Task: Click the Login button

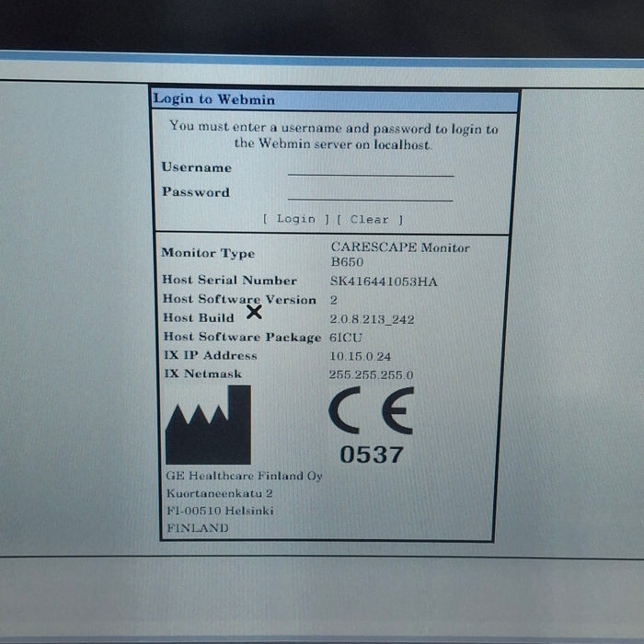Action: tap(296, 219)
